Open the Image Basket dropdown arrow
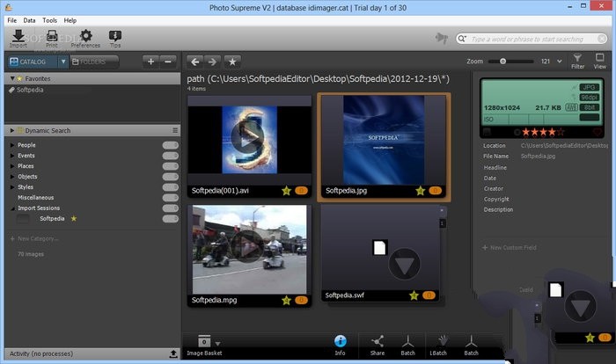The height and width of the screenshot is (364, 616). pos(217,344)
